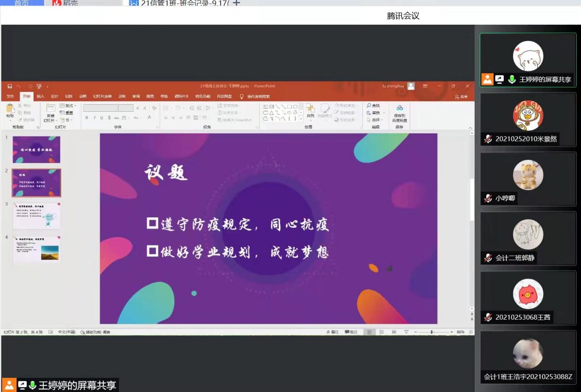Click the Share (共享) button
The image size is (581, 392).
[461, 97]
